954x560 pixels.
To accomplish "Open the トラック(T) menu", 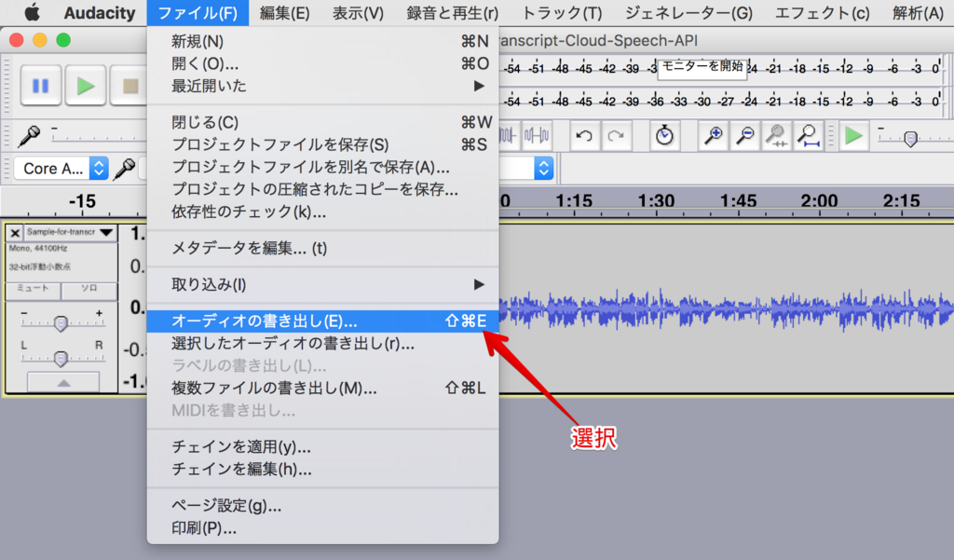I will tap(562, 13).
